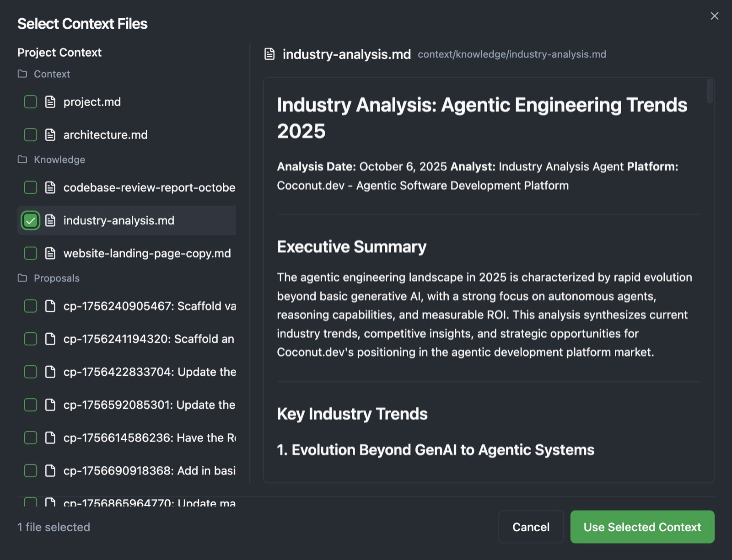Click the Proposals folder icon
The height and width of the screenshot is (560, 732).
point(22,278)
